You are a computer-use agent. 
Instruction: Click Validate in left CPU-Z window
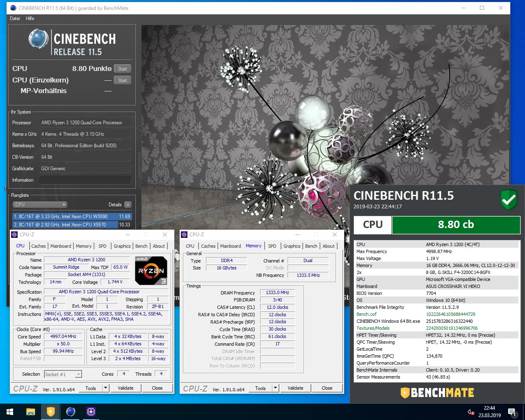pyautogui.click(x=126, y=388)
